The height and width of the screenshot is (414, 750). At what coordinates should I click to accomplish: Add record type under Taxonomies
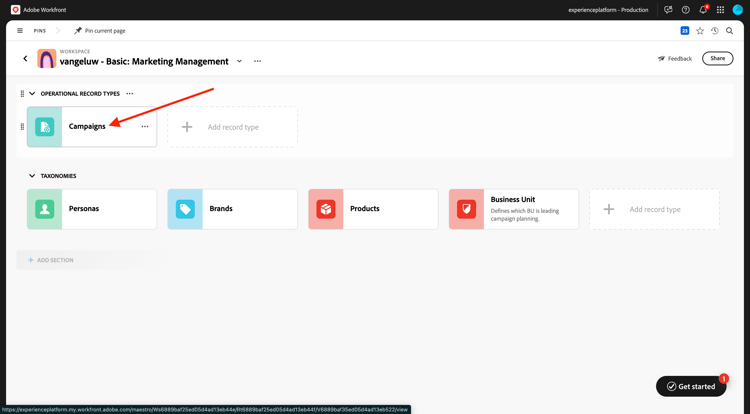click(x=654, y=209)
